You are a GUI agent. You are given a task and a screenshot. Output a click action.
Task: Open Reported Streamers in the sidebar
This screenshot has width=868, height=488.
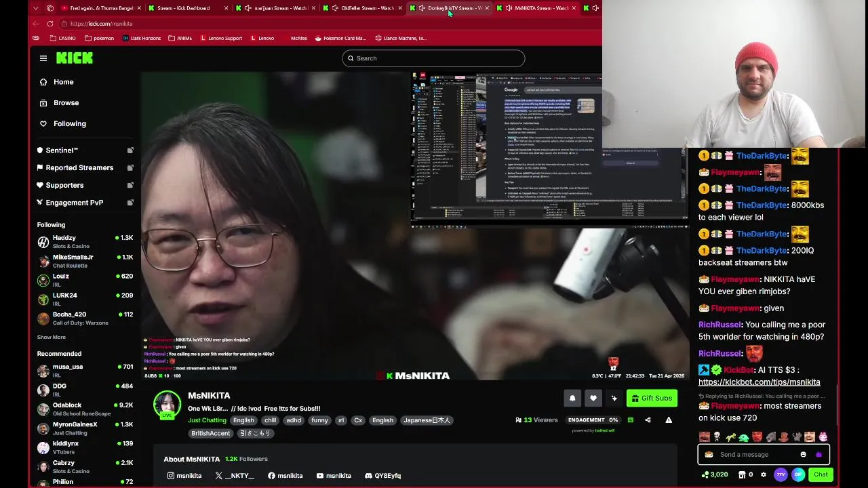(x=85, y=168)
